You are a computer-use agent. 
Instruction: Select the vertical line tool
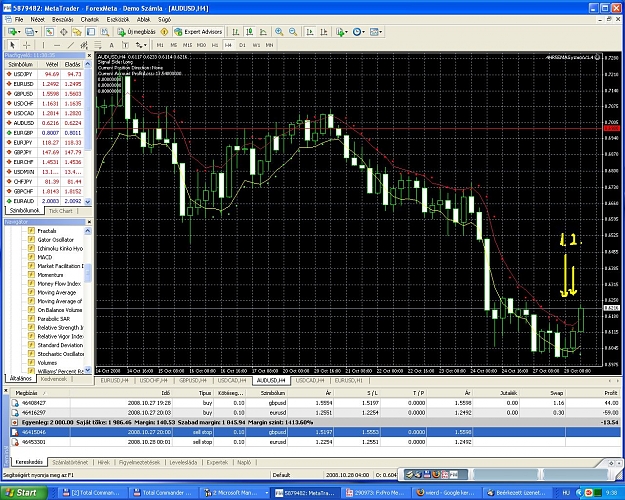click(43, 45)
